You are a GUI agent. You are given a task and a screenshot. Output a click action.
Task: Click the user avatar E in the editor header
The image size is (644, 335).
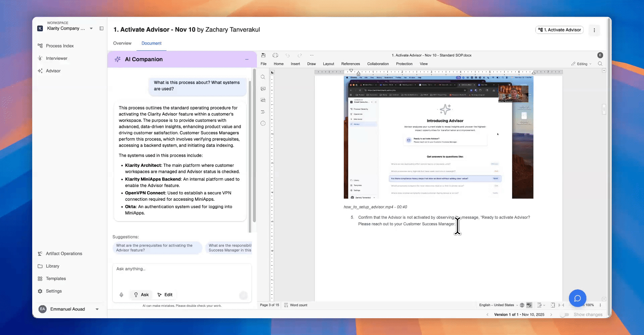click(x=600, y=55)
